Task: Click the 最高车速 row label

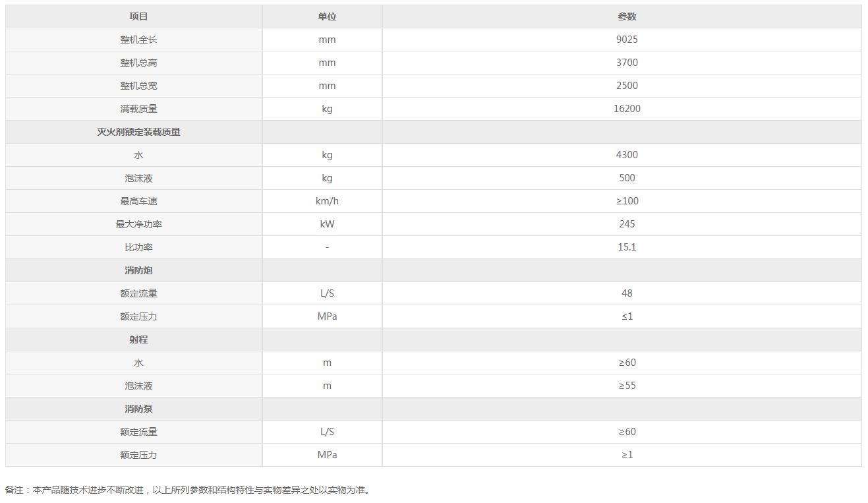Action: pos(138,201)
